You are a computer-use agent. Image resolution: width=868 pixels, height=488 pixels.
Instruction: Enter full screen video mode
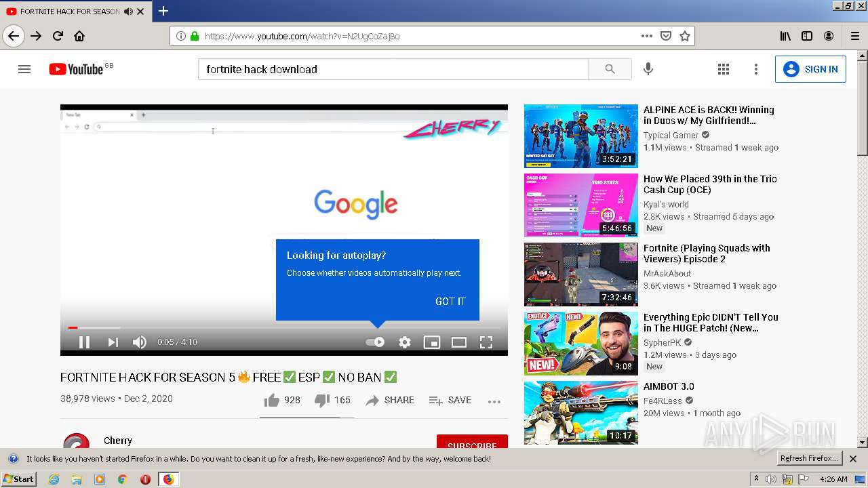tap(486, 342)
